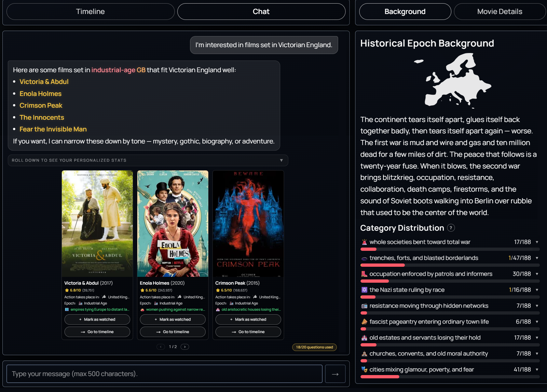Go to previous page of movie cards
The height and width of the screenshot is (392, 547).
(161, 347)
